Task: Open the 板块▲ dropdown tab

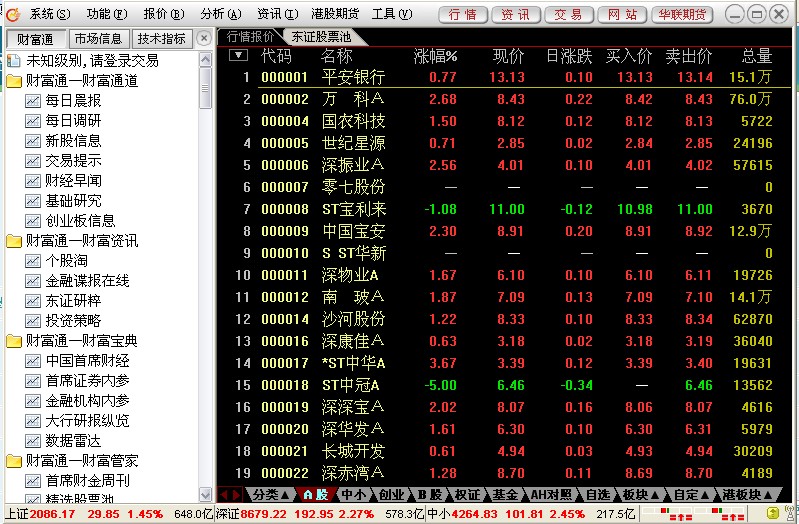Action: pyautogui.click(x=641, y=494)
